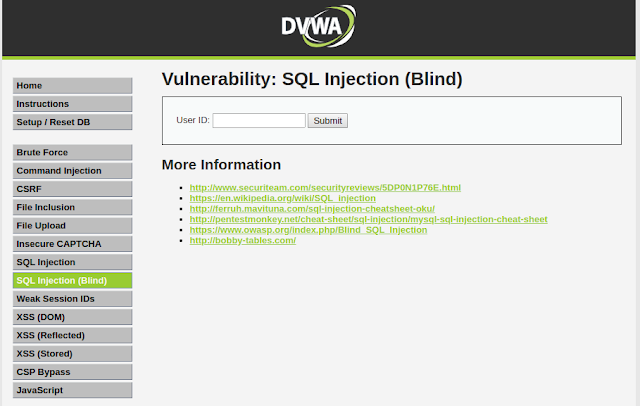Go to Instructions page

tap(72, 104)
